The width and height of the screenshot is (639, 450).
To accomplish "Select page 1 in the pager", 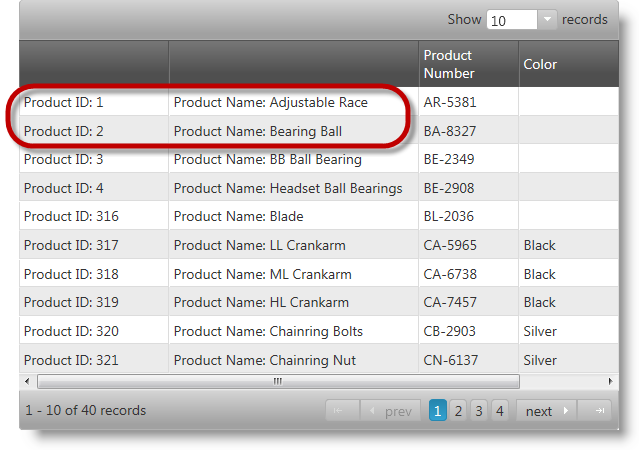I will coord(438,411).
